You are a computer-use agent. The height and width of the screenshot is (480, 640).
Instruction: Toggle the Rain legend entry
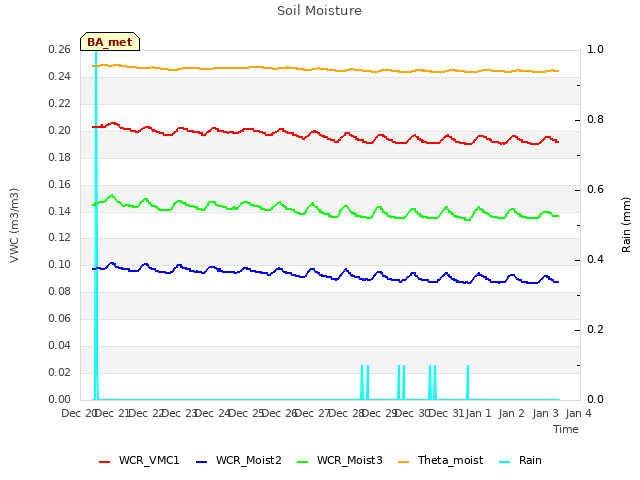point(520,460)
